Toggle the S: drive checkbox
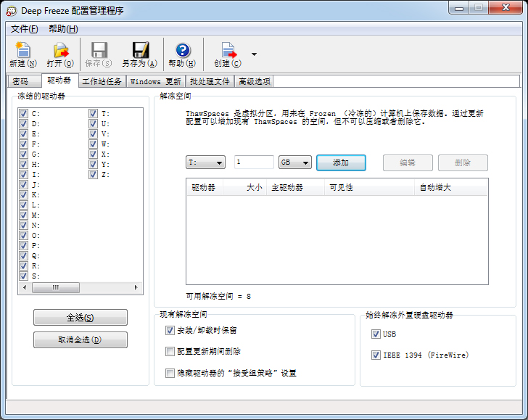528x420 pixels. [23, 276]
